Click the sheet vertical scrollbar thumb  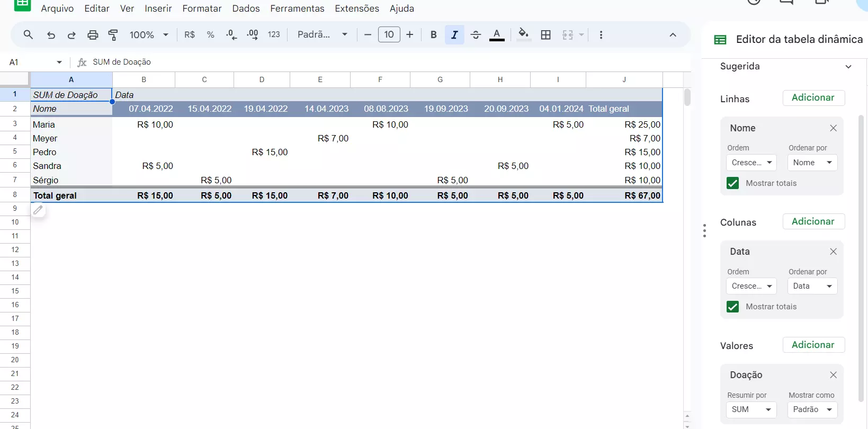(x=687, y=97)
